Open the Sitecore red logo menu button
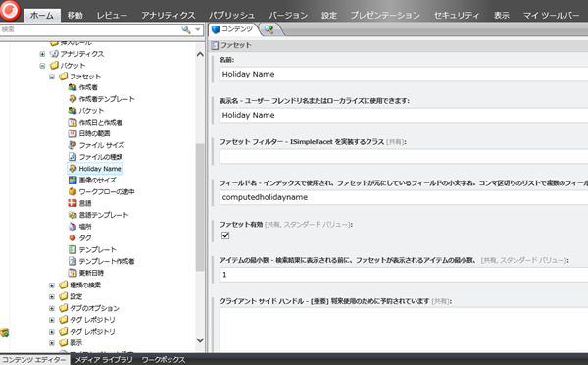 tap(10, 10)
